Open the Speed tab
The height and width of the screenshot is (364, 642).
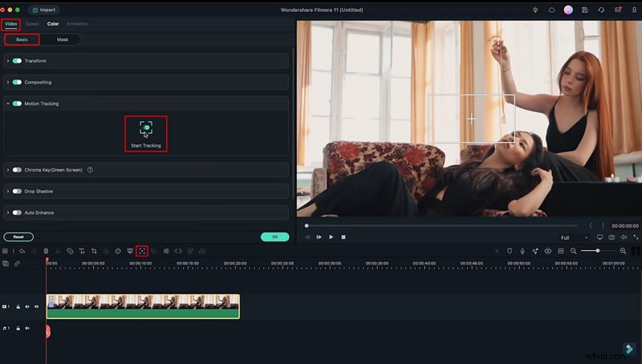click(x=32, y=24)
